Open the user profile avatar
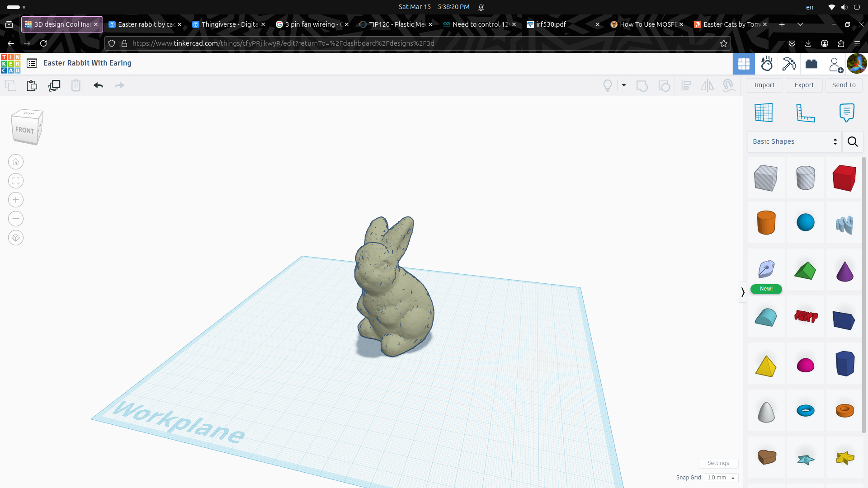Image resolution: width=868 pixels, height=488 pixels. (x=857, y=64)
